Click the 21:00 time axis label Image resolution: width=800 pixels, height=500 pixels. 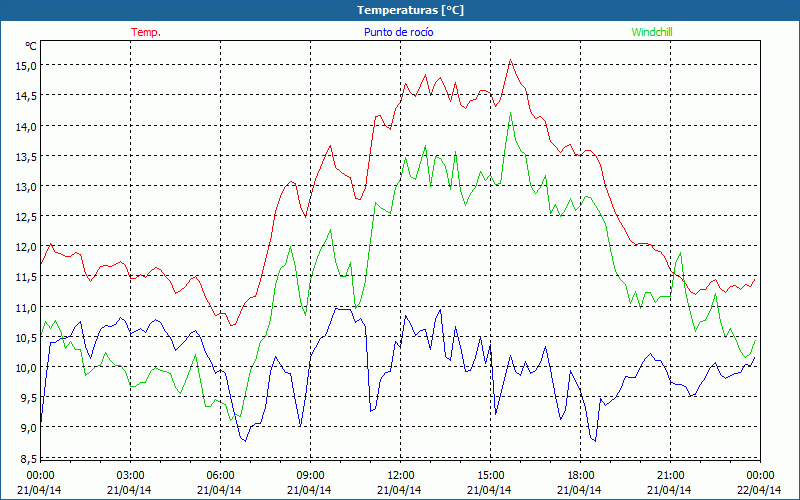tap(670, 476)
